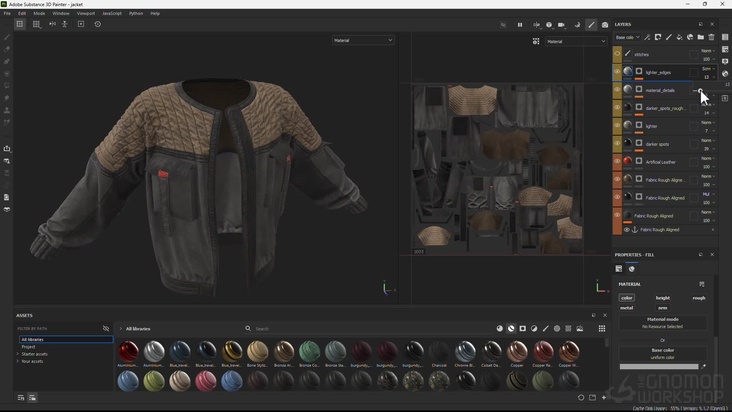The image size is (732, 412).
Task: Select the Smudge tool in left toolbar
Action: tap(7, 98)
